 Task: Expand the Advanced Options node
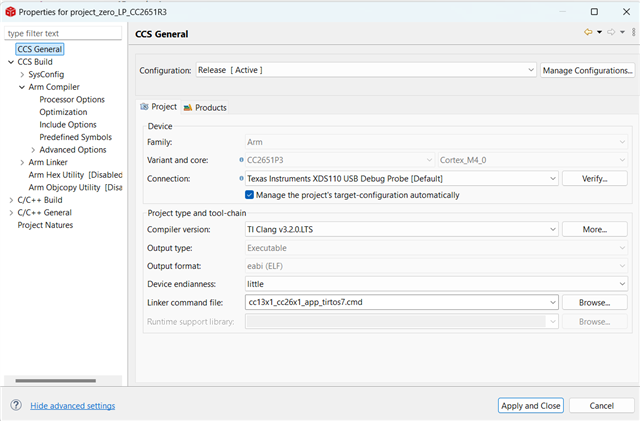coord(33,150)
